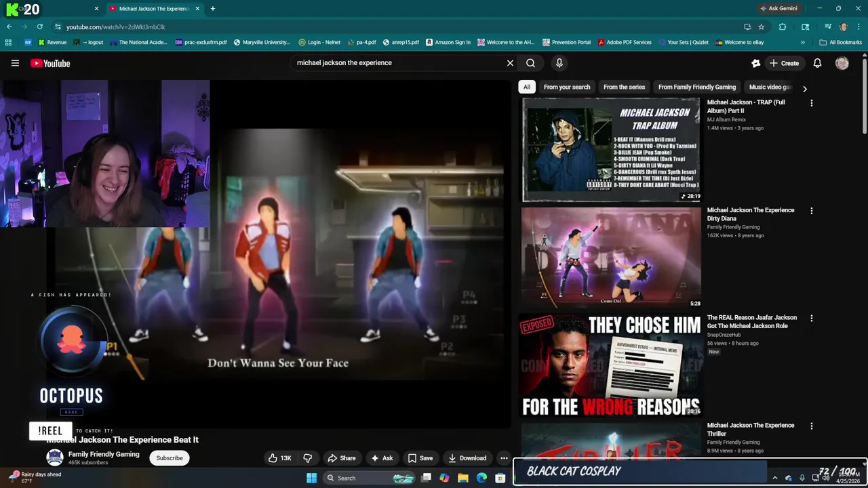Screen dimensions: 868x488
Task: Open the Family Friendly Gaming channel name link
Action: [x=104, y=454]
